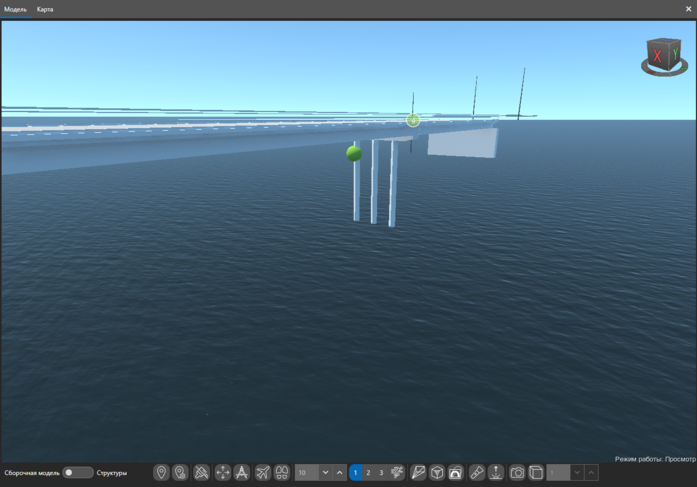Click the green sphere marker in scene
The height and width of the screenshot is (487, 697).
coord(354,153)
